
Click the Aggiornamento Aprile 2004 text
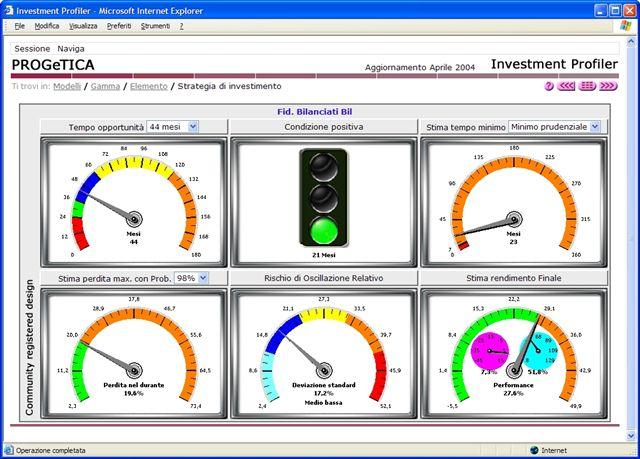(x=420, y=68)
